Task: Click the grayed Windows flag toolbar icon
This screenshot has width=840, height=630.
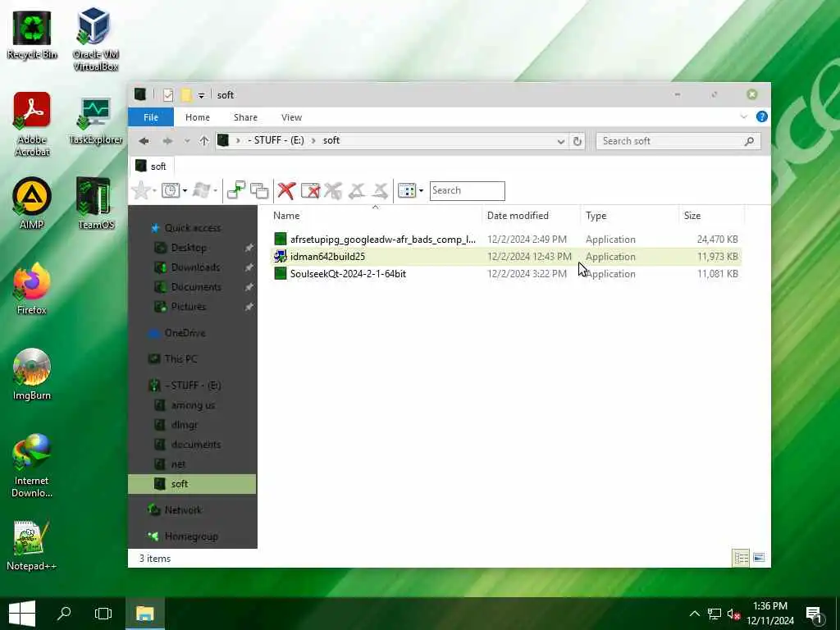Action: point(202,190)
